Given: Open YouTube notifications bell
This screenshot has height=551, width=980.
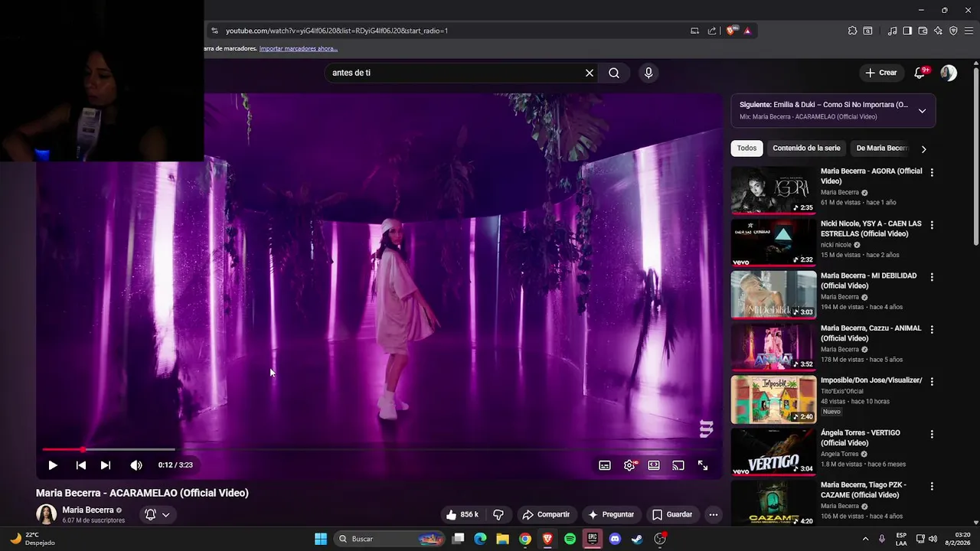Looking at the screenshot, I should [x=920, y=73].
